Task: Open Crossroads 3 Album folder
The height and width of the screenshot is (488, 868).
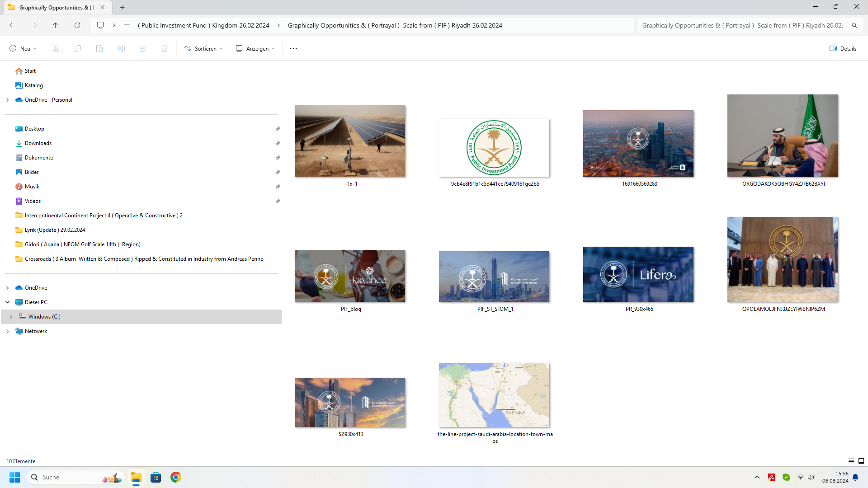Action: point(144,259)
